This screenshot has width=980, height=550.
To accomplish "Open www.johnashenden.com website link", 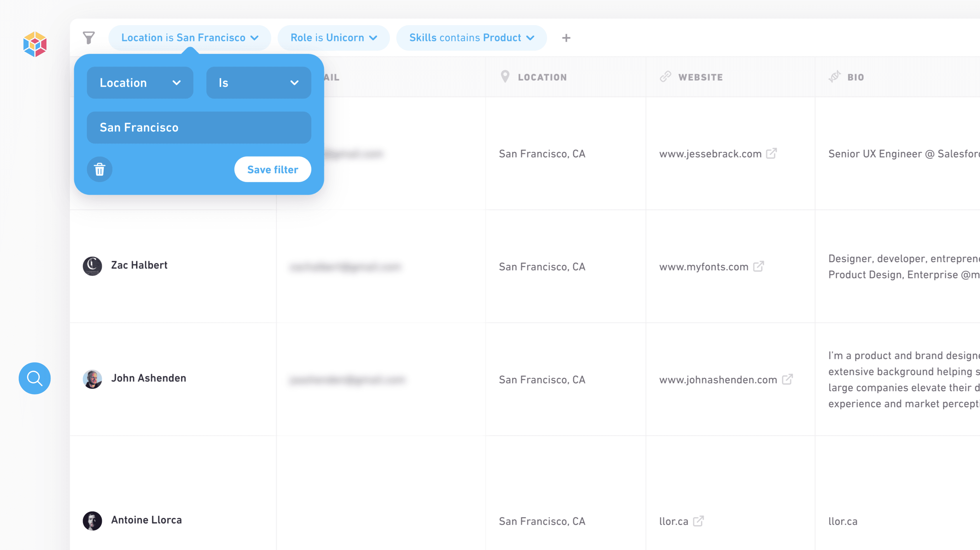I will [718, 380].
